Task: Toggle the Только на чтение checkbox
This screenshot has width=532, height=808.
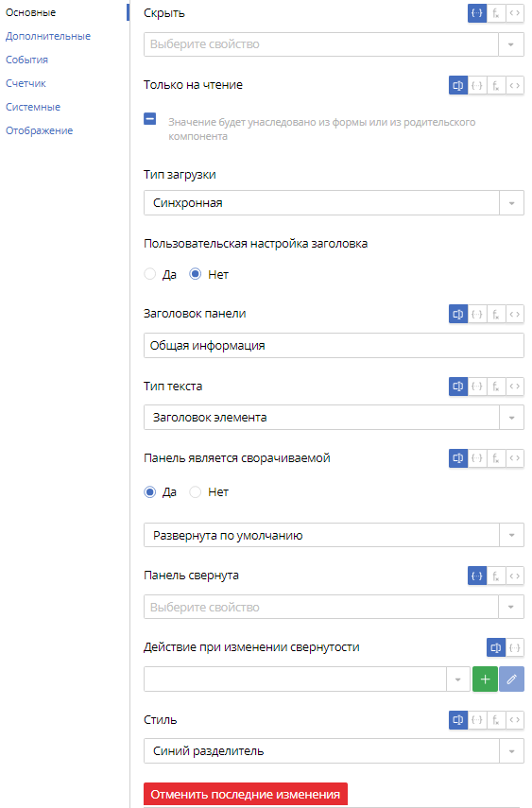Action: click(x=150, y=120)
